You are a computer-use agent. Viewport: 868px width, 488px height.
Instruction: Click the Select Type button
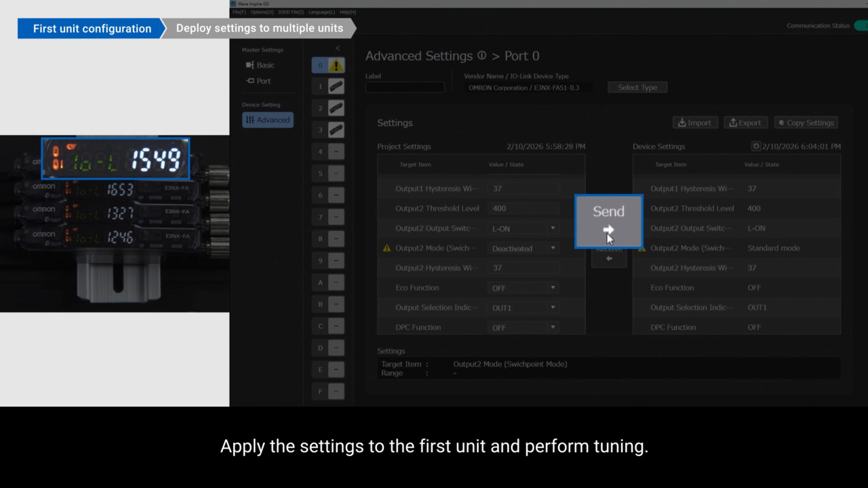637,87
